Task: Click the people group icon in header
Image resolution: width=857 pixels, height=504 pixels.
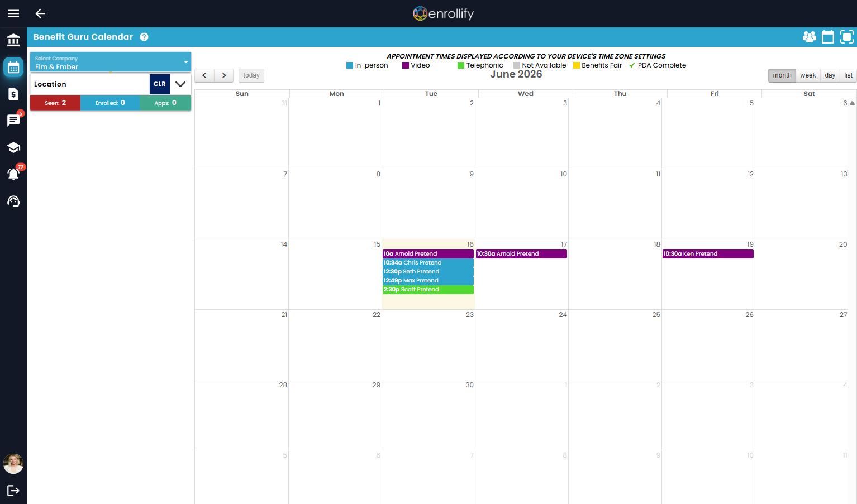Action: 809,37
